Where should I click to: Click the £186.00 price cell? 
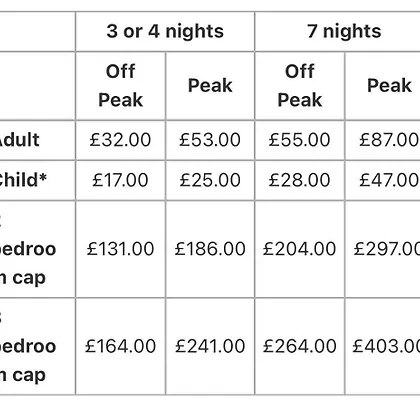point(210,249)
